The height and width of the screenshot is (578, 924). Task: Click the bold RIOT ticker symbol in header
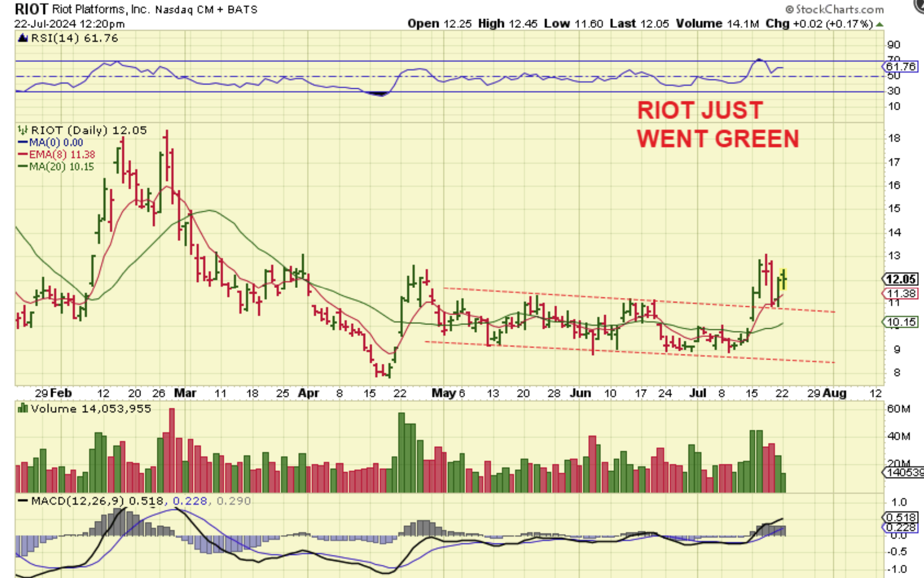coord(31,9)
